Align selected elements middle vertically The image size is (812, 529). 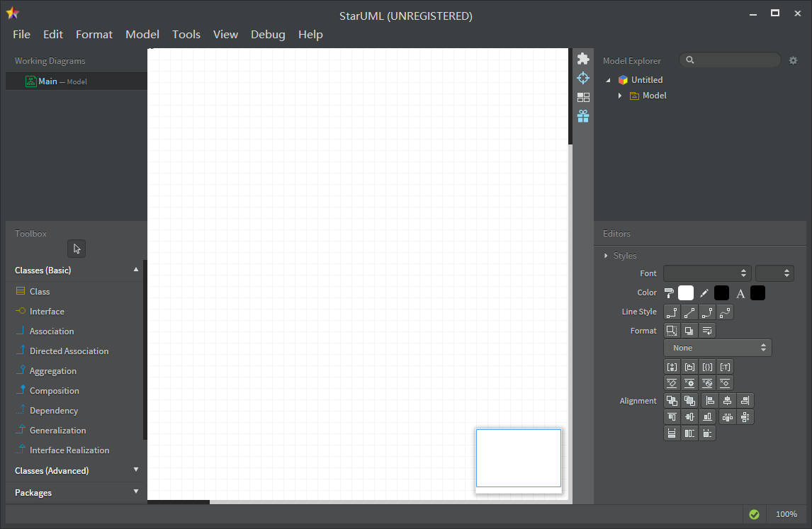tap(689, 417)
